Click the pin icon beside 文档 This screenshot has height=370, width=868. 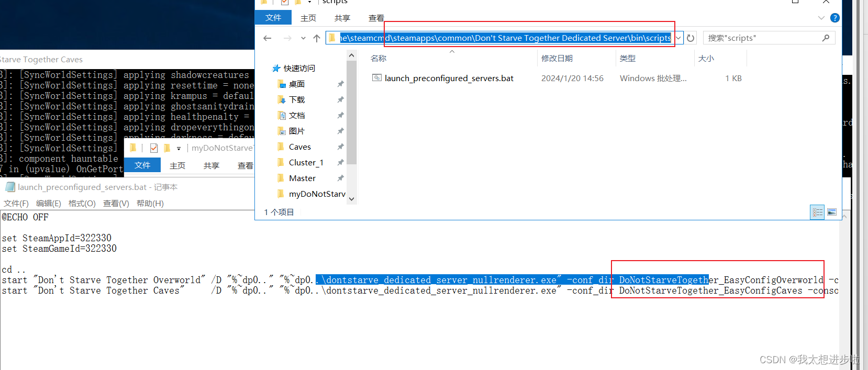point(340,116)
